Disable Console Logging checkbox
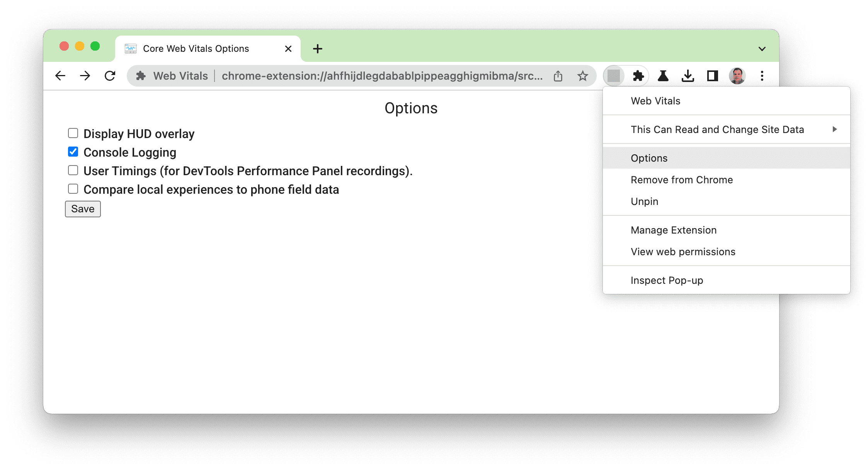868x471 pixels. [x=73, y=152]
